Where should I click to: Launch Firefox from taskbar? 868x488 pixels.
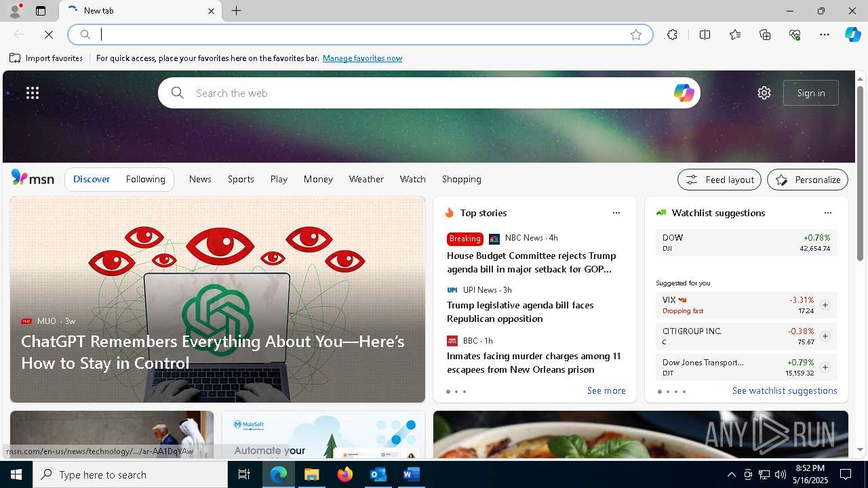click(345, 474)
